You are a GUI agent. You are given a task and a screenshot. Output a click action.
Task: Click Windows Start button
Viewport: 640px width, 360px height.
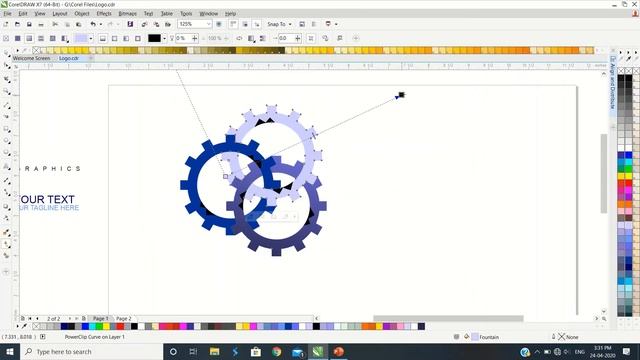click(10, 352)
